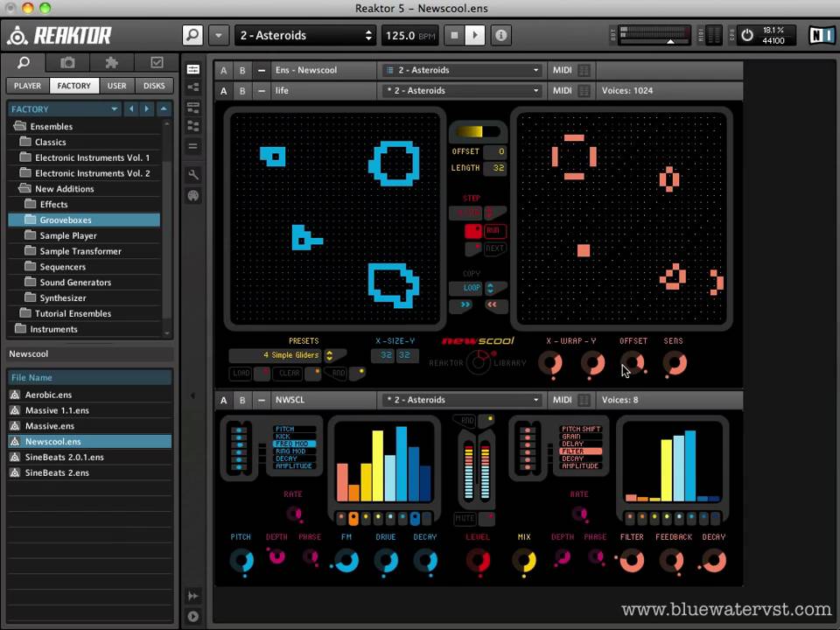Select the USER tab

pyautogui.click(x=116, y=86)
